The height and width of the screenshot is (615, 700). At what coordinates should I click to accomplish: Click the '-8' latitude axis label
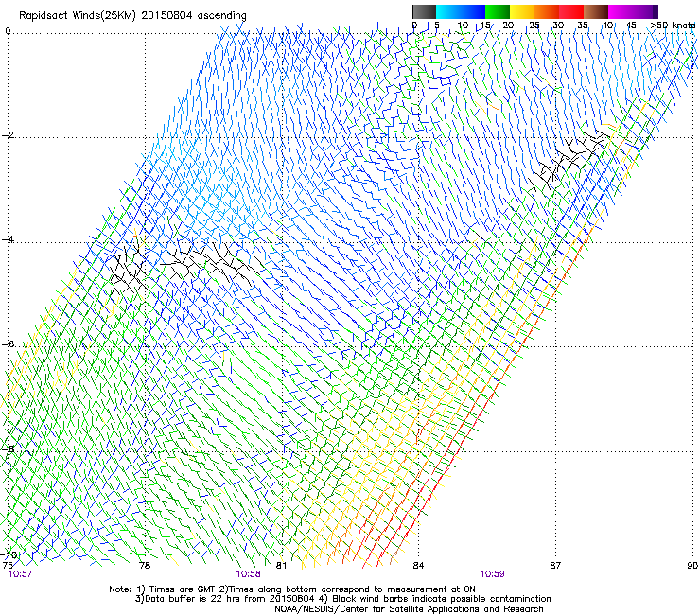pyautogui.click(x=8, y=448)
